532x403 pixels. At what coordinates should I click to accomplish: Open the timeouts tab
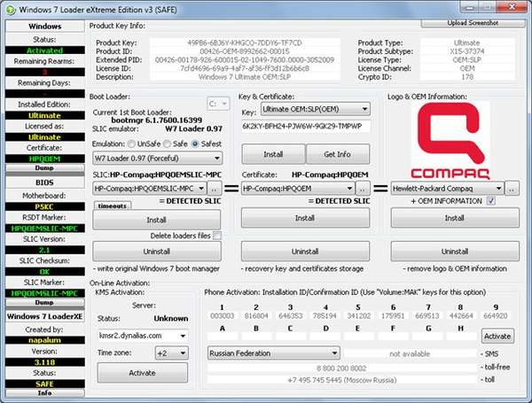tap(113, 205)
